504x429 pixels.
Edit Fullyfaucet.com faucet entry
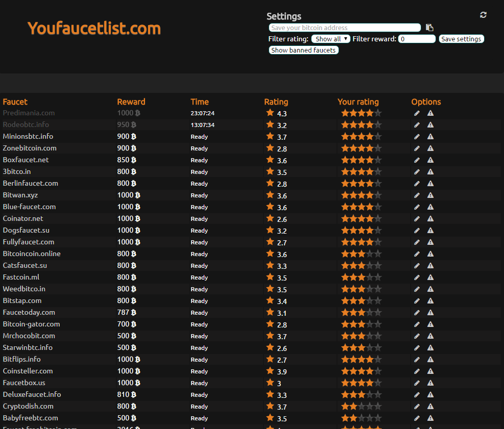click(417, 242)
